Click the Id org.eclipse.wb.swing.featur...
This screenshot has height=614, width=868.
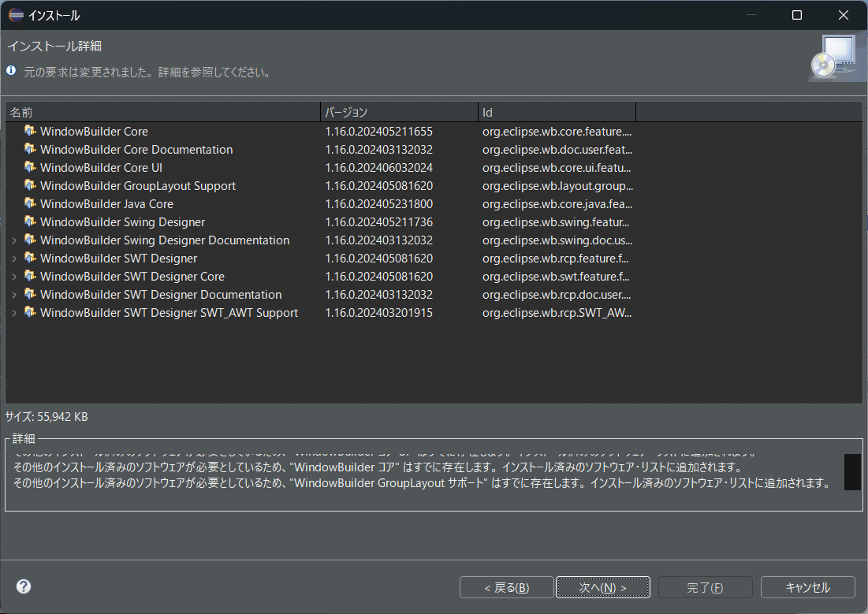(556, 222)
